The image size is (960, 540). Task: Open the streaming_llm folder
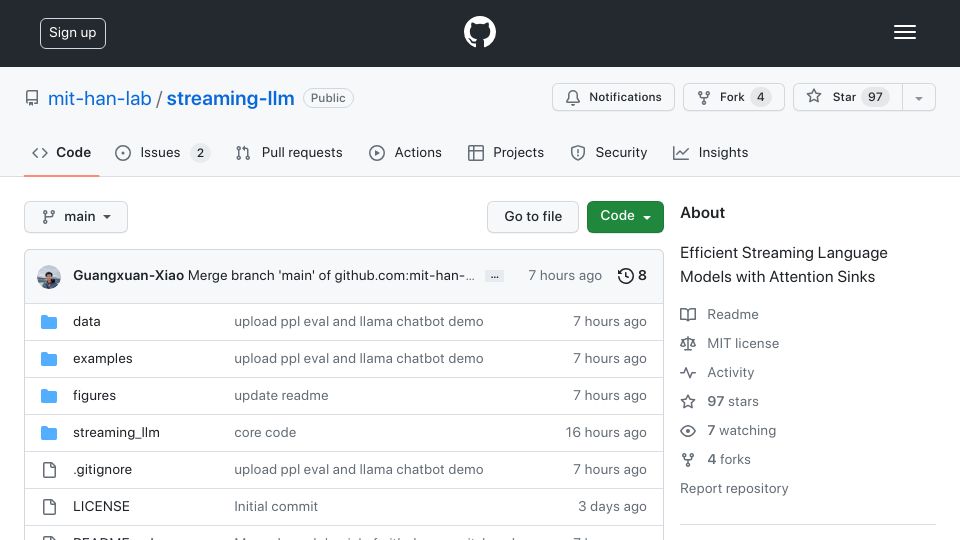pyautogui.click(x=116, y=433)
